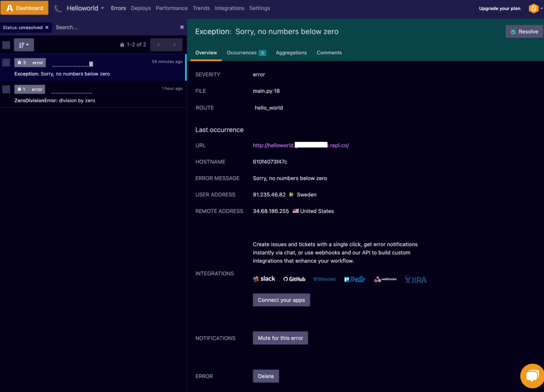
Task: Select the webhooks integration
Action: click(x=385, y=279)
